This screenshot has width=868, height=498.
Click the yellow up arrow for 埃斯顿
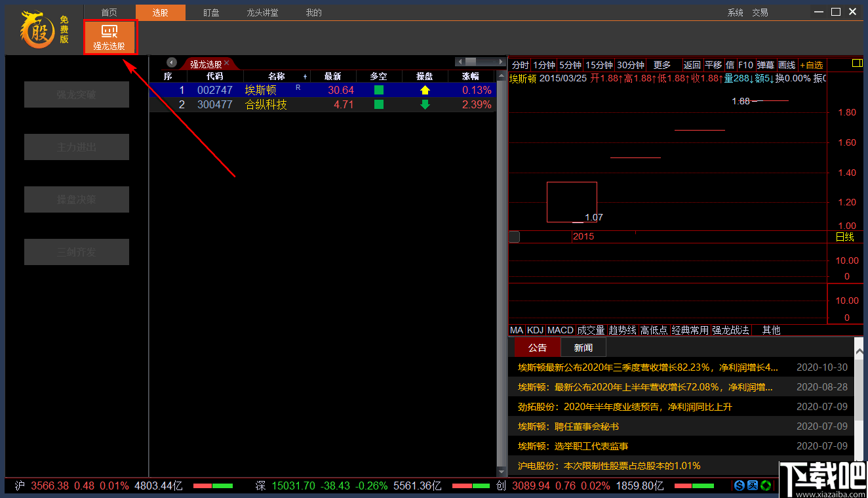(425, 90)
